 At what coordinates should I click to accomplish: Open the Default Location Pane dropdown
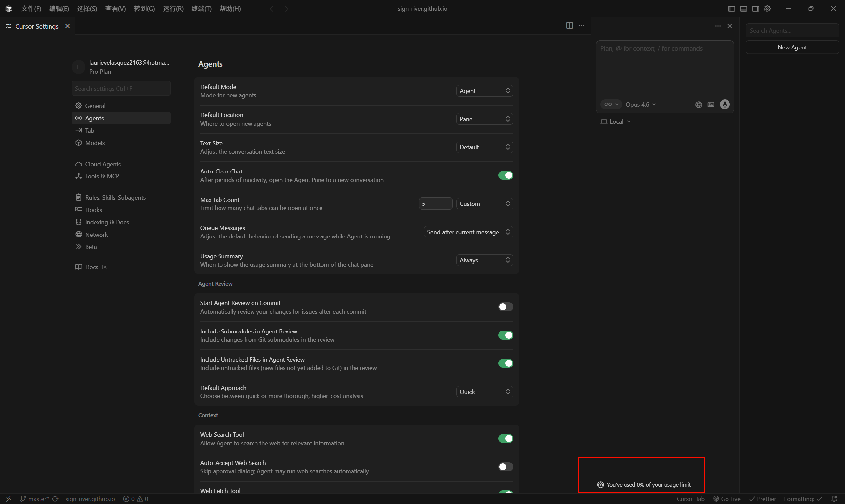click(485, 119)
